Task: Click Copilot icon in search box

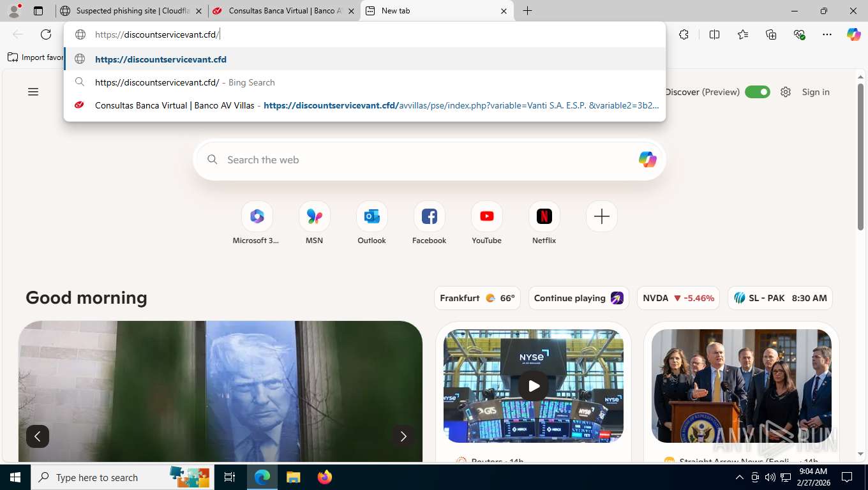Action: [x=647, y=160]
